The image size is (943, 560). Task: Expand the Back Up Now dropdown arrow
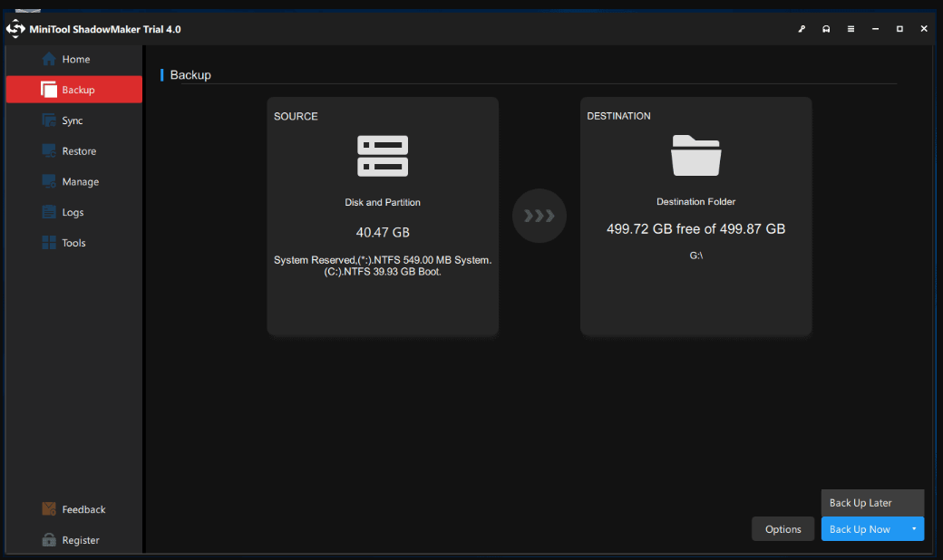914,529
